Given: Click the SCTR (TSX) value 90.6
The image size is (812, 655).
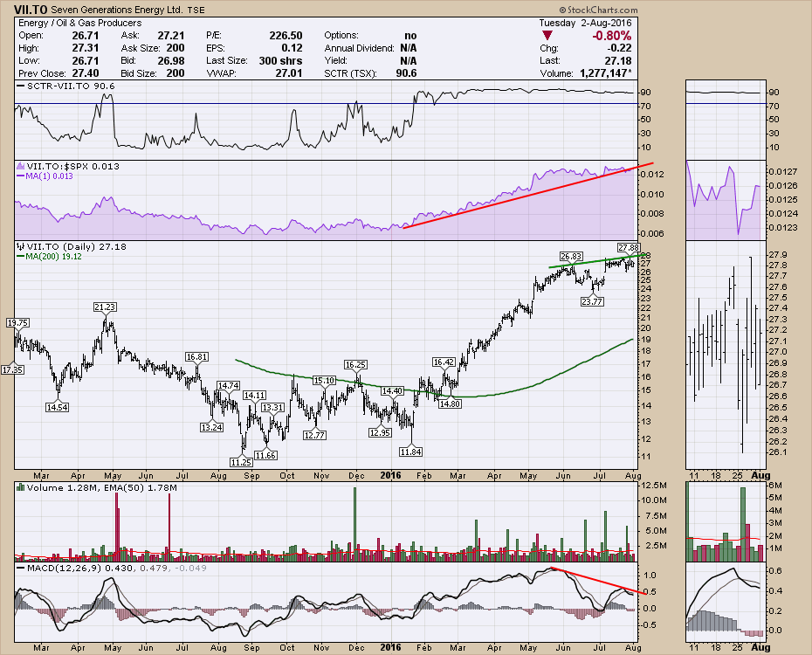Looking at the screenshot, I should [407, 73].
